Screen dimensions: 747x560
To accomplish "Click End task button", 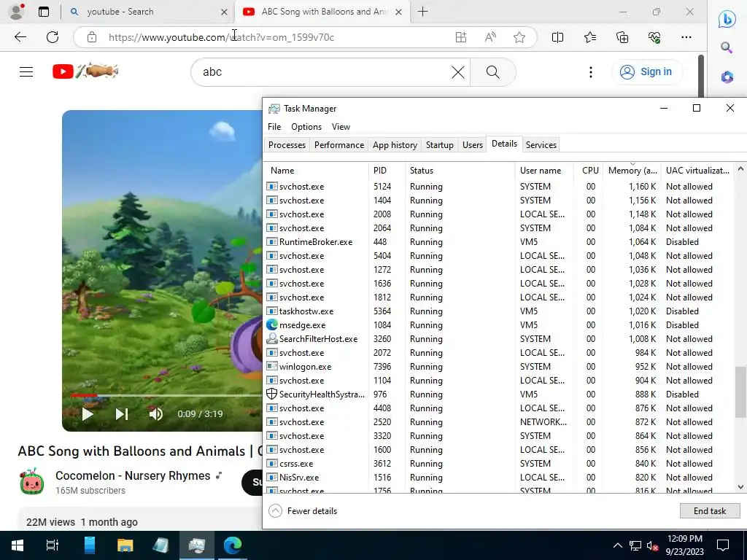I will 709,511.
